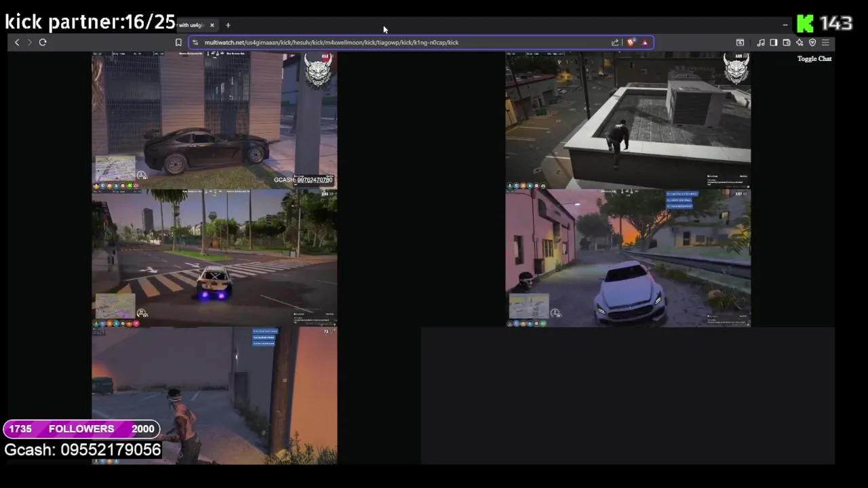Click the minimap in the crosswalk stream
Viewport: 868px width, 488px height.
click(115, 306)
